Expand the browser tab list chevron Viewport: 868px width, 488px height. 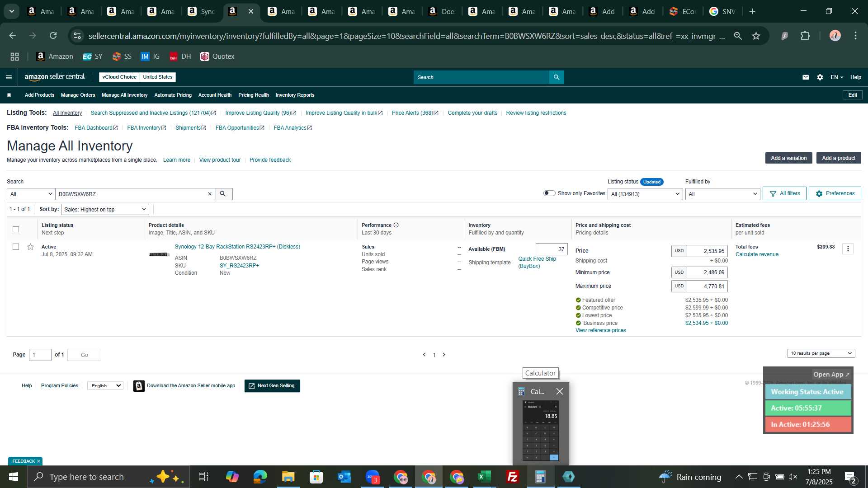tap(11, 11)
